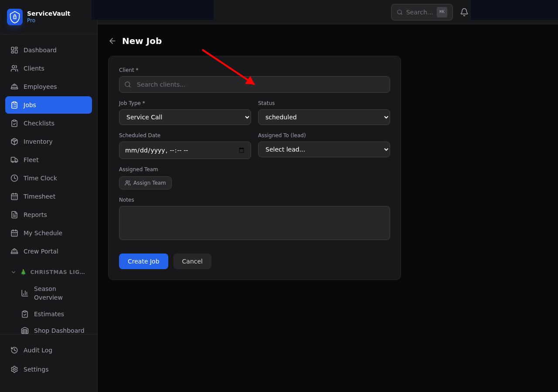Image resolution: width=558 pixels, height=392 pixels.
Task: Open the Fleet truck icon
Action: pos(14,160)
